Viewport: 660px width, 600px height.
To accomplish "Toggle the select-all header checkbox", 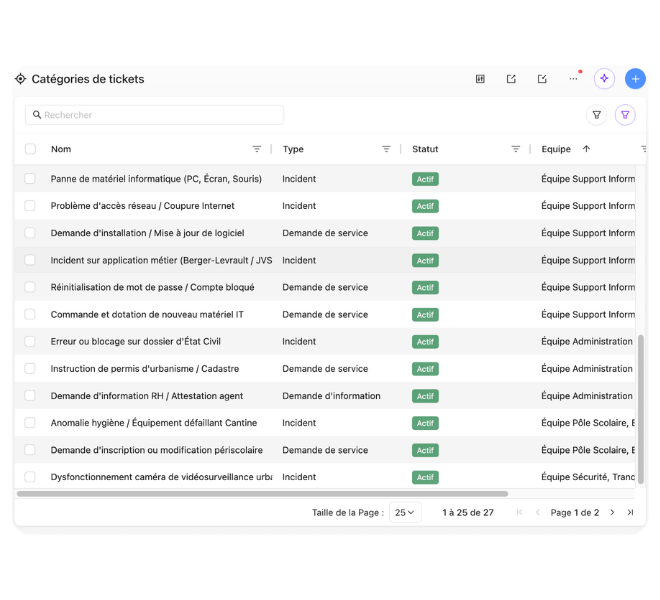I will pyautogui.click(x=30, y=149).
